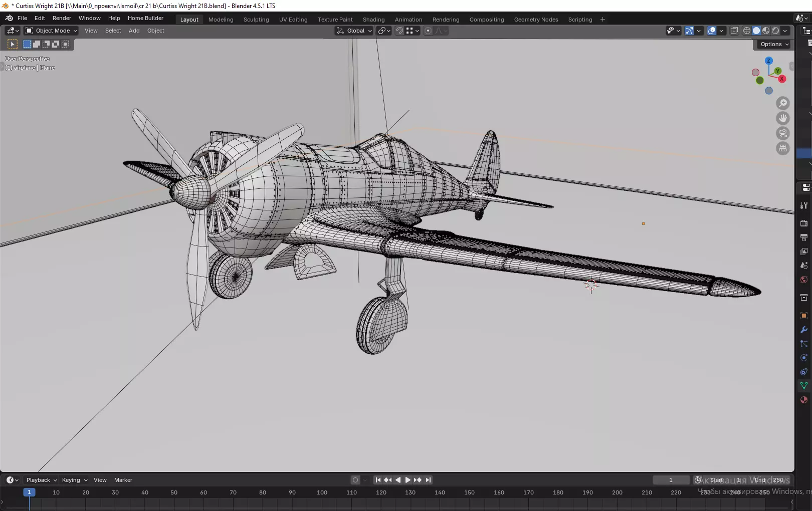Open the Object Mode dropdown
Viewport: 812px width, 511px height.
click(x=51, y=31)
